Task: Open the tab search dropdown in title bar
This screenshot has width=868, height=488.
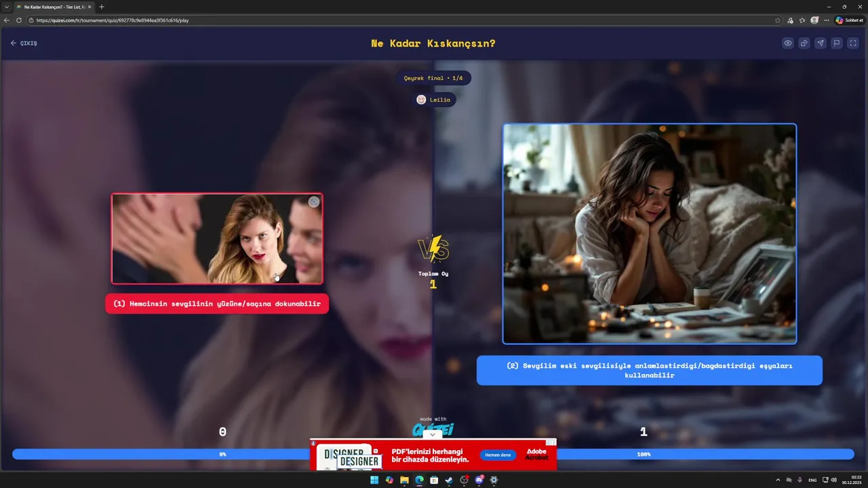Action: 6,7
